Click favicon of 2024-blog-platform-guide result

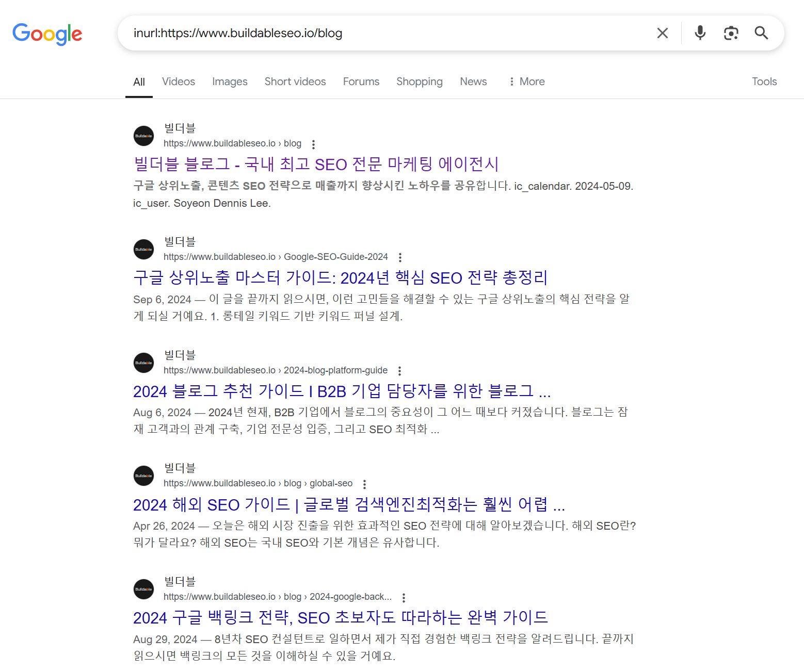click(x=144, y=363)
